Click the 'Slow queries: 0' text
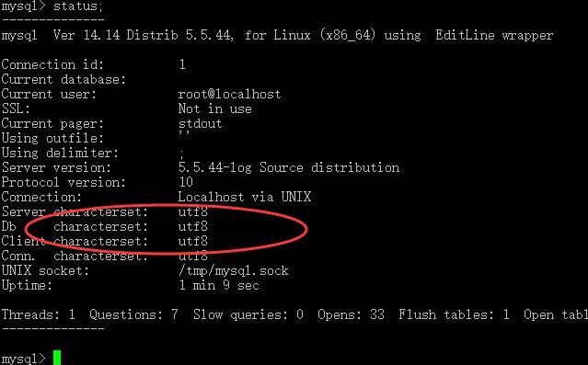The image size is (588, 365). [248, 314]
